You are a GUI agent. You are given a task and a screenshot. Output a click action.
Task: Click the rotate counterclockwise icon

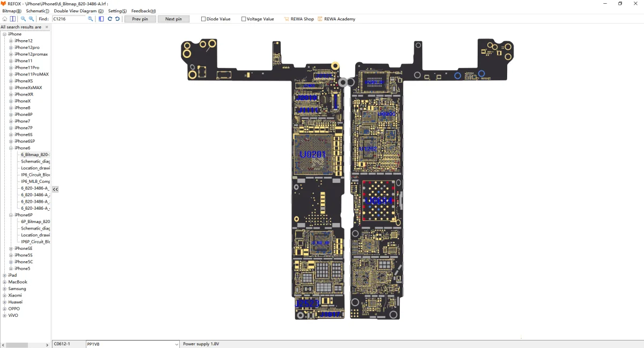pyautogui.click(x=118, y=19)
